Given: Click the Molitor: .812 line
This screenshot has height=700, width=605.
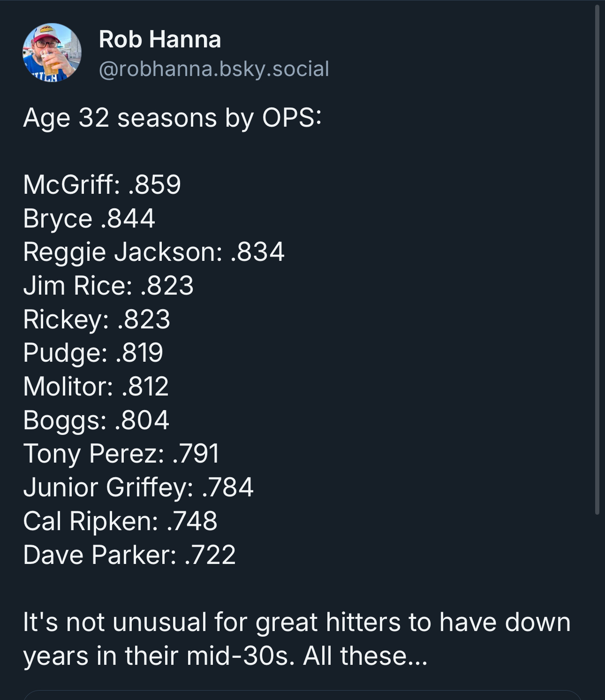Looking at the screenshot, I should [x=96, y=386].
